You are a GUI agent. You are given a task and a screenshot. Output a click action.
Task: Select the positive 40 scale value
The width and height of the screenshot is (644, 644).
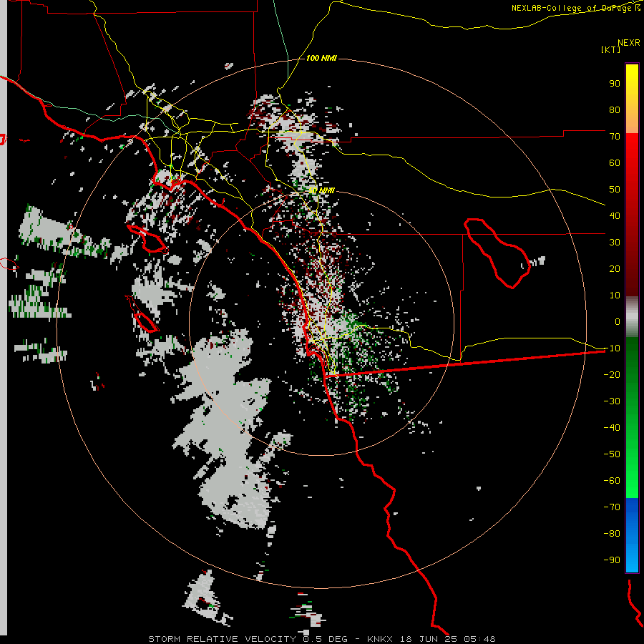(x=615, y=215)
